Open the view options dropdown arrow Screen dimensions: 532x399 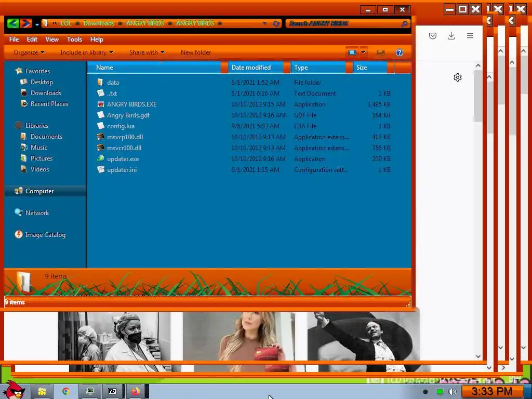coord(363,52)
